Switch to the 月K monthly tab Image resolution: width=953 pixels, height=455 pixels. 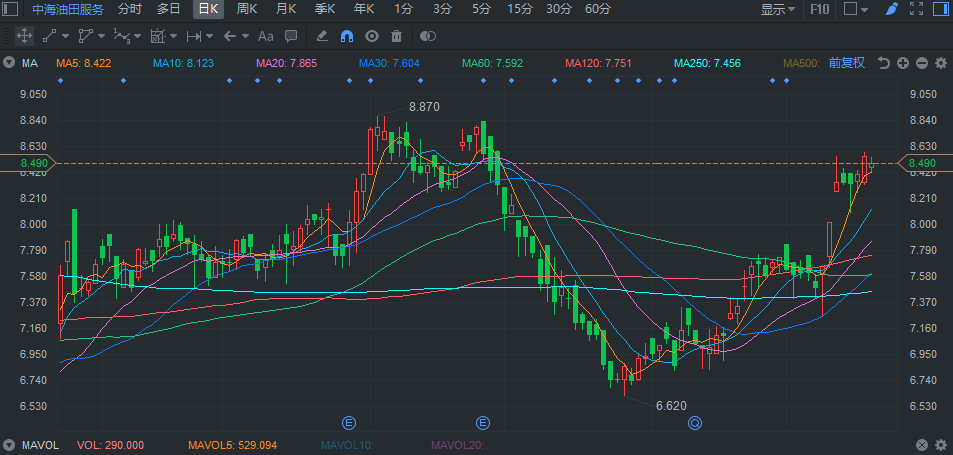click(286, 9)
